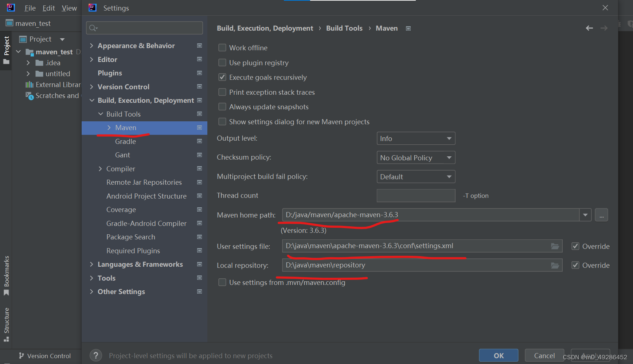This screenshot has width=633, height=364.
Task: Click the browse ellipsis button for Maven home
Action: click(601, 215)
